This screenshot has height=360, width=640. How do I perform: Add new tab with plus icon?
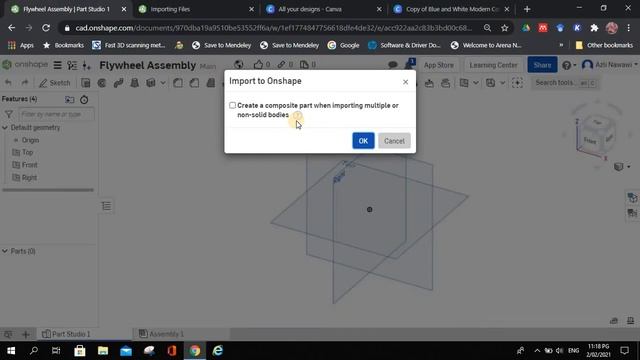pos(26,334)
